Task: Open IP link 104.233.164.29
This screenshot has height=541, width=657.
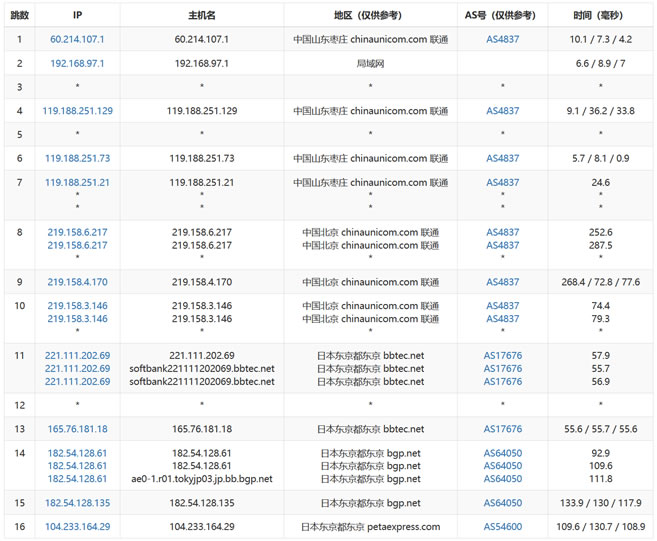Action: pyautogui.click(x=78, y=527)
